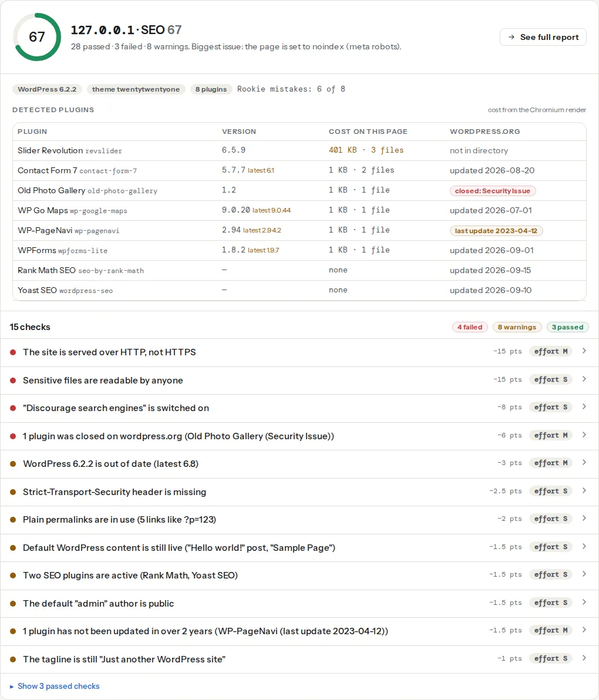Expand the Strict-Transport-Security header chevron
Image resolution: width=599 pixels, height=700 pixels.
[584, 491]
